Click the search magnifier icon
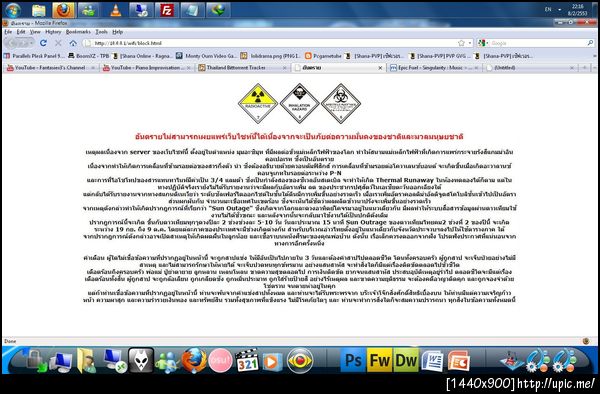Image resolution: width=600 pixels, height=394 pixels. pos(590,43)
